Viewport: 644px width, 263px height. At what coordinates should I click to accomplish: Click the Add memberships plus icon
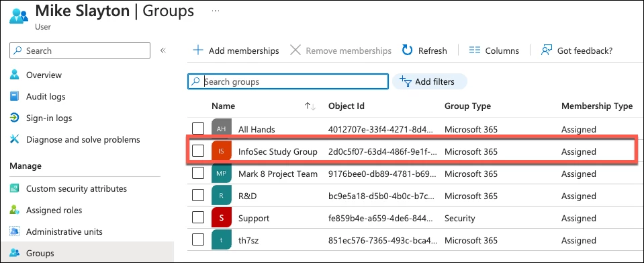pos(198,50)
